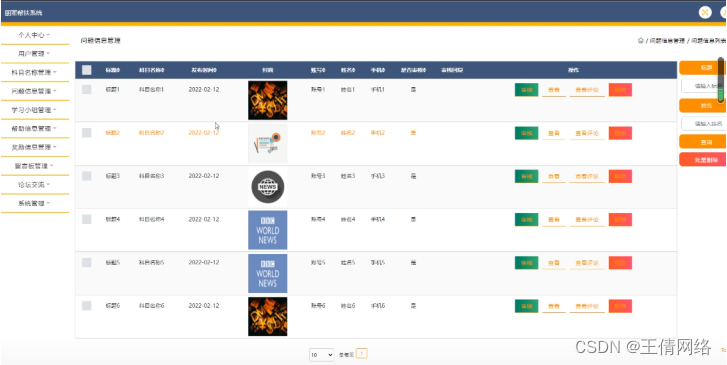Check the checkbox for row 标题3
Screen dimensions: 727x365
[87, 176]
